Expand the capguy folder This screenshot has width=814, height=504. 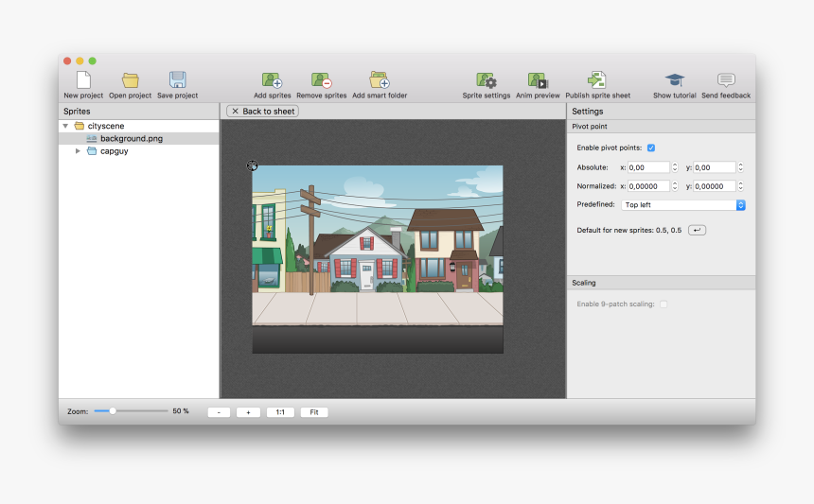coord(78,151)
